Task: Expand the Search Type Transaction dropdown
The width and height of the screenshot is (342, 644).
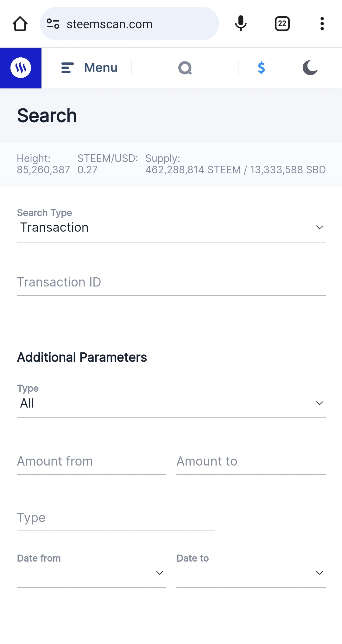Action: [171, 228]
